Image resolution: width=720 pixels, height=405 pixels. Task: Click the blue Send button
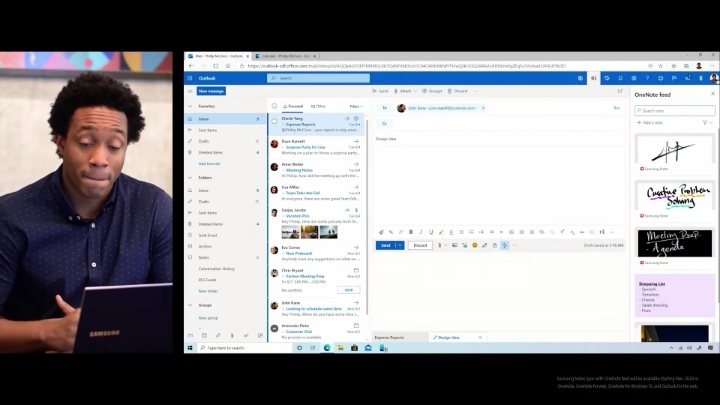pyautogui.click(x=386, y=246)
